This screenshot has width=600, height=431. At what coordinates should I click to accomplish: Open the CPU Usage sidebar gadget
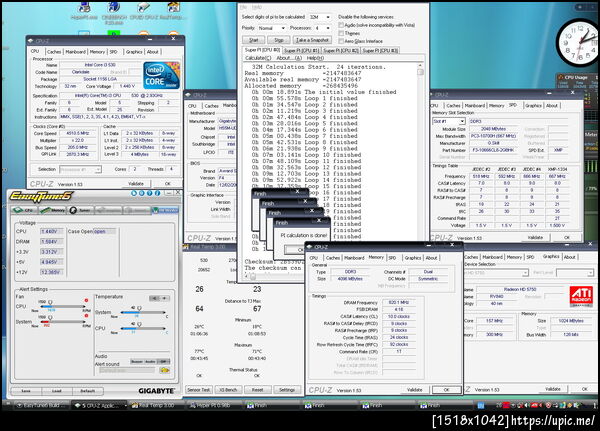coord(576,81)
